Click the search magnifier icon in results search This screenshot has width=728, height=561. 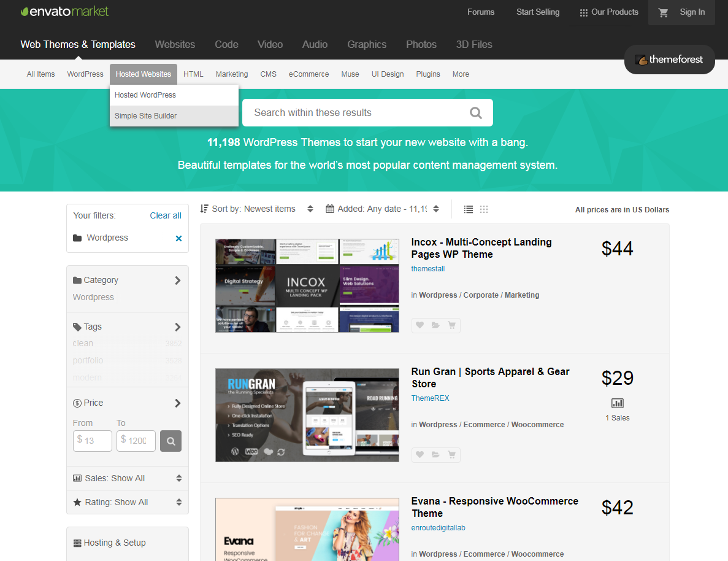click(476, 113)
